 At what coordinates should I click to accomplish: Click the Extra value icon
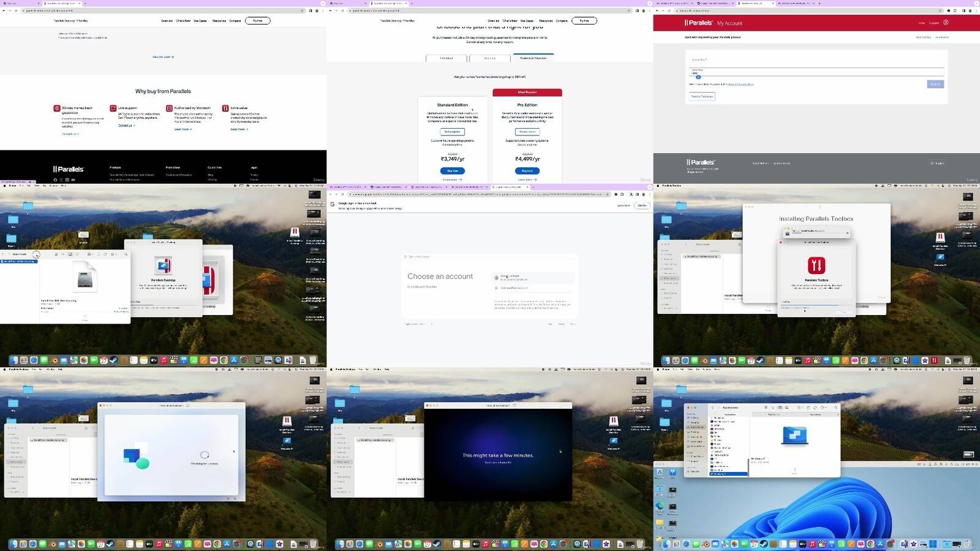pyautogui.click(x=225, y=108)
